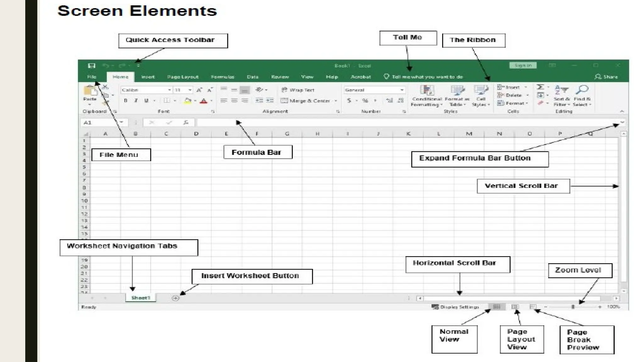Open the General number format dropdown
The width and height of the screenshot is (644, 362).
coord(402,90)
